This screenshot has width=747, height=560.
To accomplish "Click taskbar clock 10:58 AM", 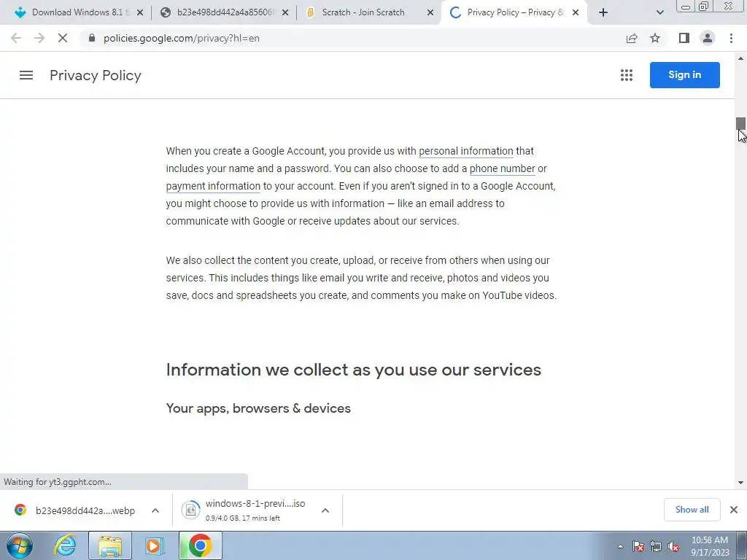I will coord(709,540).
